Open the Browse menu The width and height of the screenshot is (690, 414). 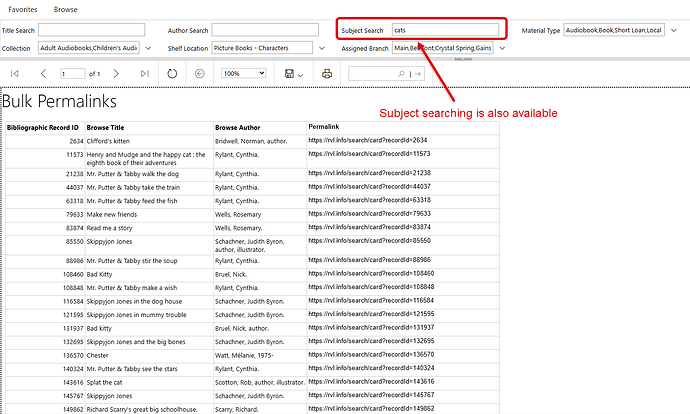pyautogui.click(x=66, y=9)
